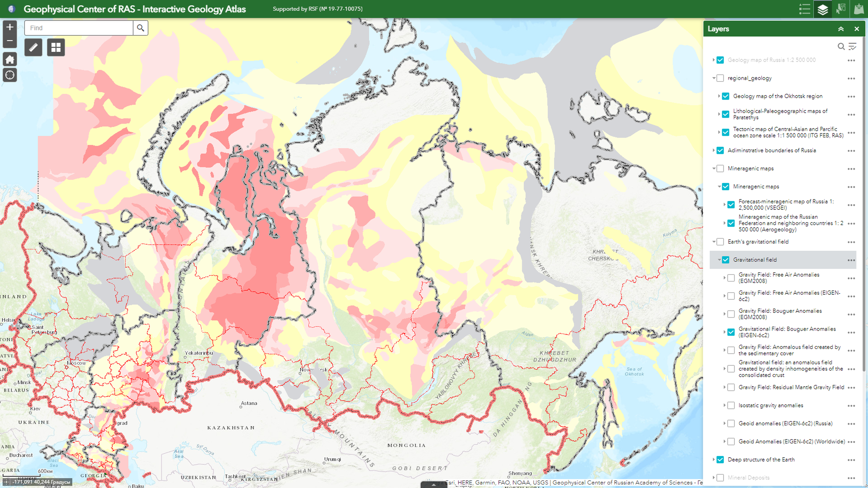Viewport: 868px width, 488px height.
Task: Select Anomalous field by sedimentary cover
Action: (x=789, y=350)
